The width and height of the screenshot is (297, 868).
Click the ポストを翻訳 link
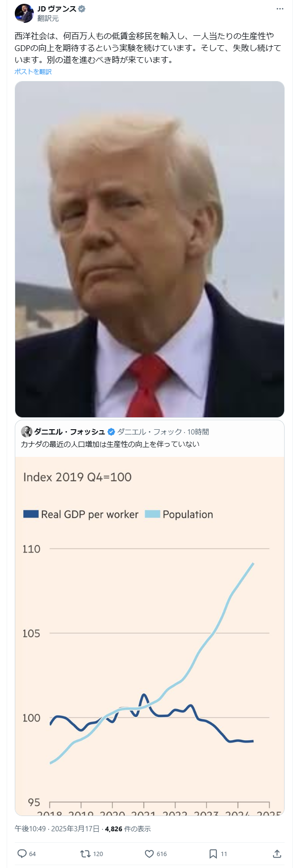33,72
